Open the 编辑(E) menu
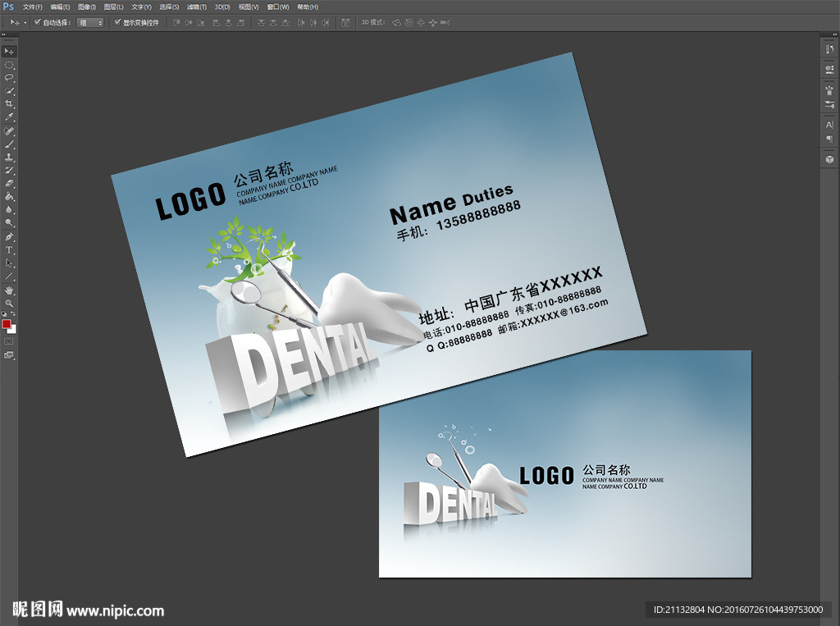The image size is (840, 626). coord(60,7)
